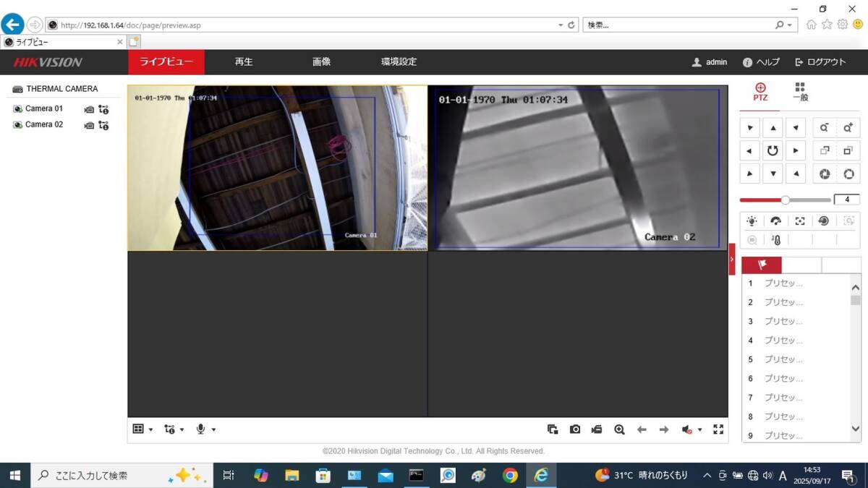Image resolution: width=868 pixels, height=488 pixels.
Task: Select preset number 5 in list
Action: coord(796,359)
